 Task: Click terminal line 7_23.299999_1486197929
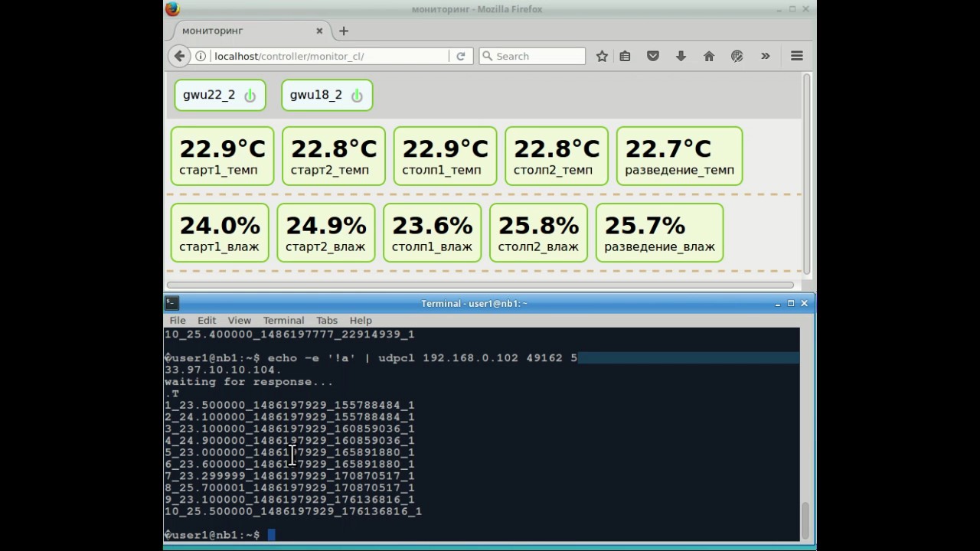point(289,476)
